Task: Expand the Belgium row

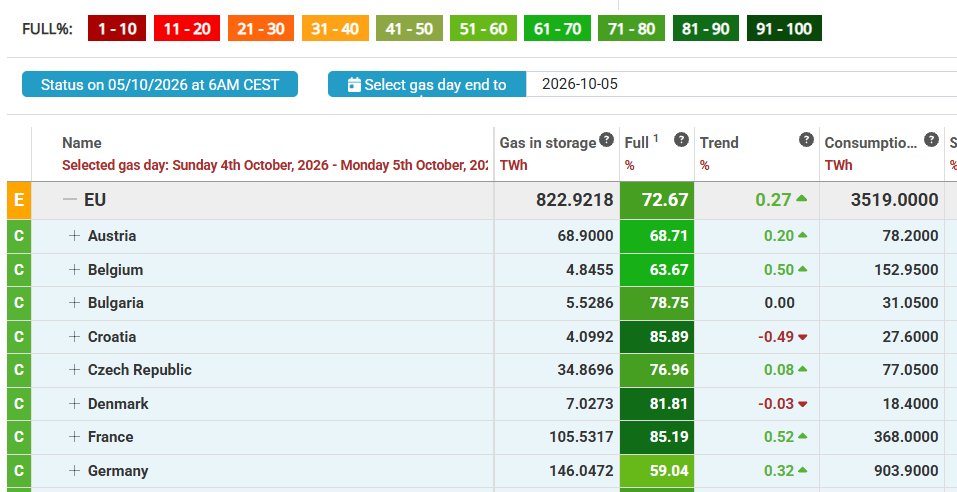Action: pyautogui.click(x=74, y=269)
